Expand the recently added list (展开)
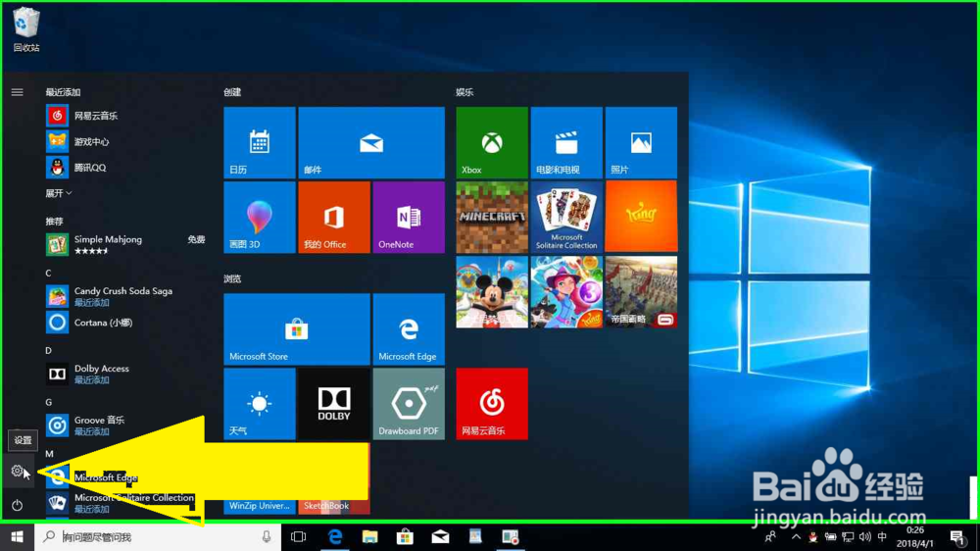The height and width of the screenshot is (551, 980). tap(58, 193)
